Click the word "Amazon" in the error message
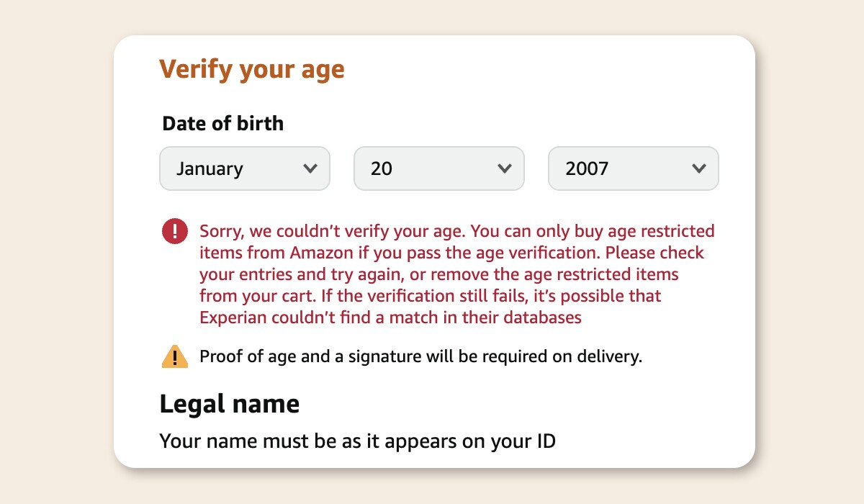 coord(322,253)
